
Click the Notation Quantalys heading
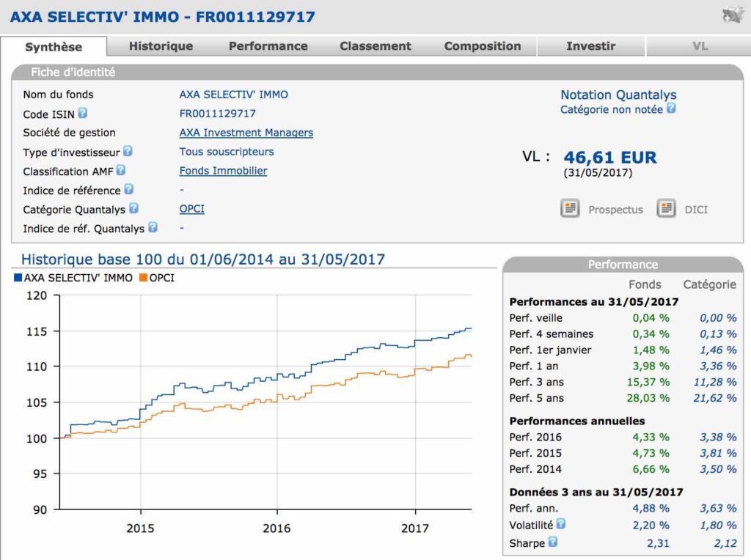pyautogui.click(x=618, y=95)
